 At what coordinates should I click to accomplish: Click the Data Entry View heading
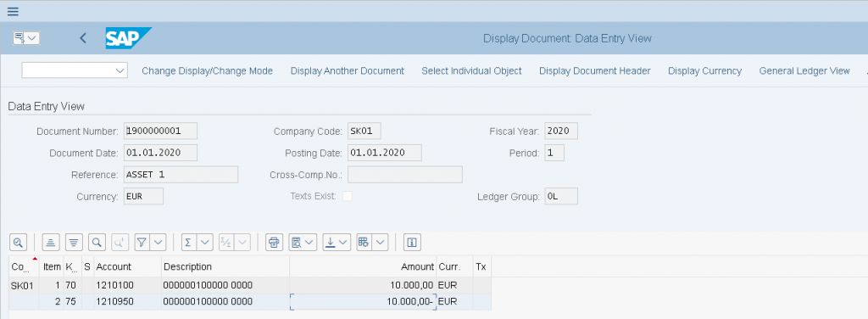[x=46, y=106]
